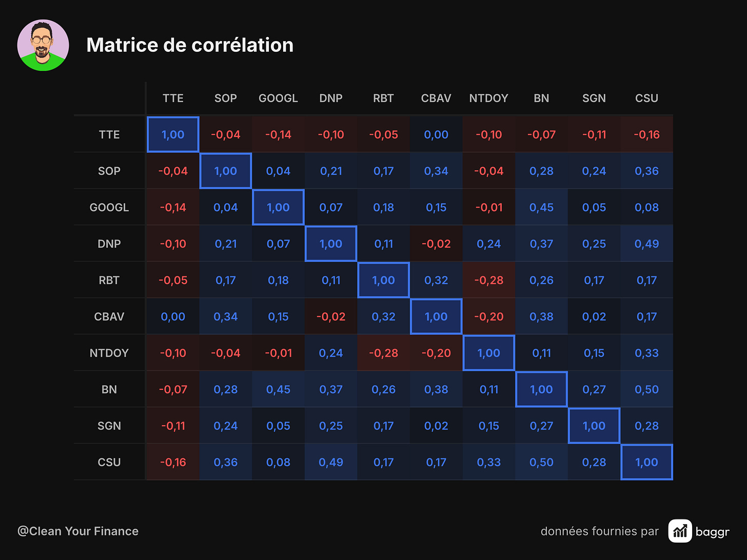Select the GOOGL column header
This screenshot has width=747, height=560.
click(278, 98)
